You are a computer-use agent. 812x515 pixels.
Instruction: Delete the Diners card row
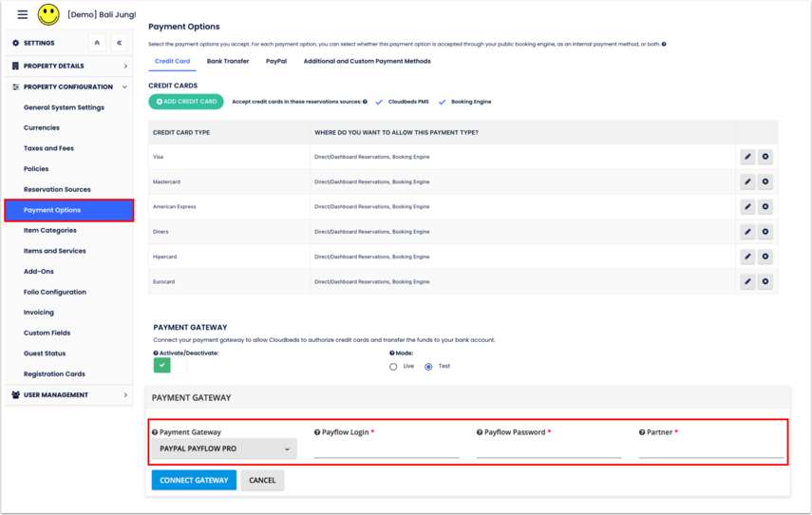coord(765,232)
